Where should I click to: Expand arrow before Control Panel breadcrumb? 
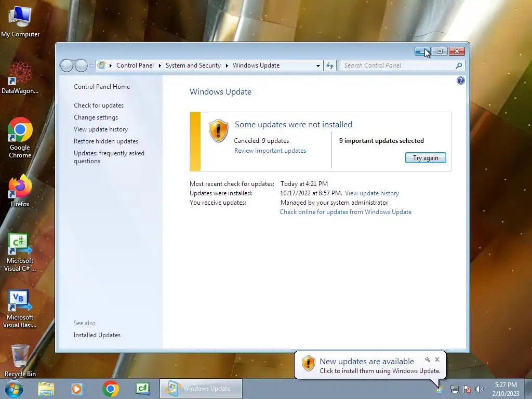tap(111, 65)
